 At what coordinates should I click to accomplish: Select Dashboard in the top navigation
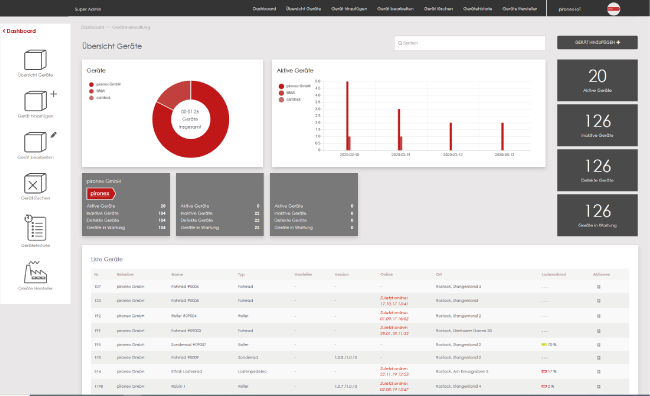tap(264, 9)
